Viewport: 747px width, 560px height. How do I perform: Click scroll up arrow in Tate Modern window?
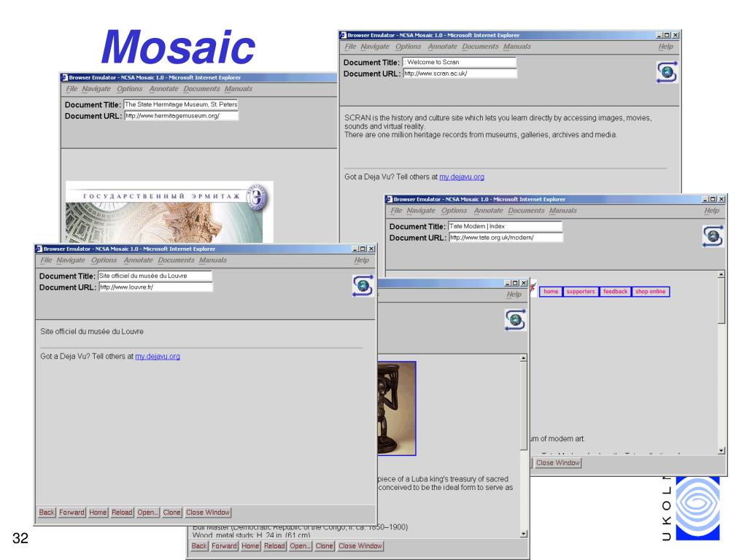point(721,274)
